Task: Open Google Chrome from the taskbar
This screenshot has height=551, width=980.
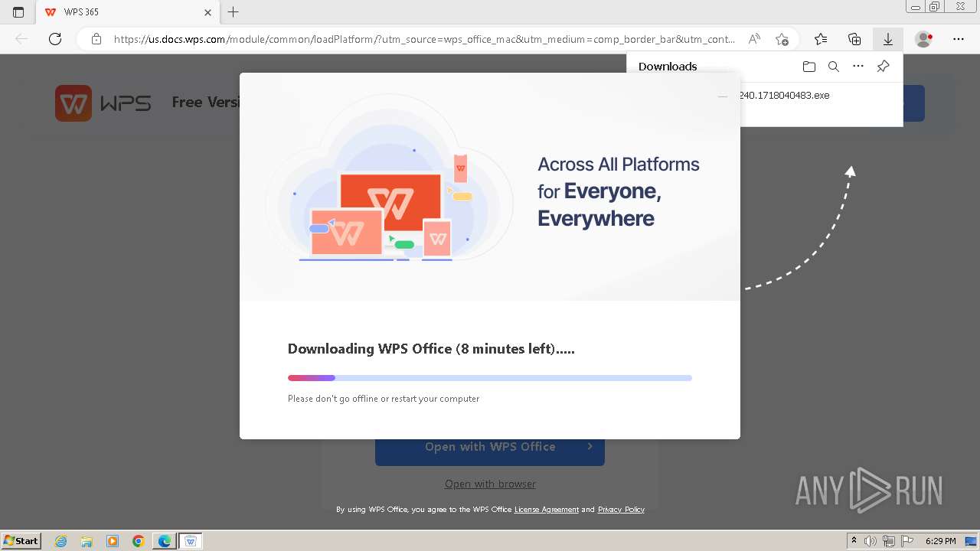Action: [139, 541]
